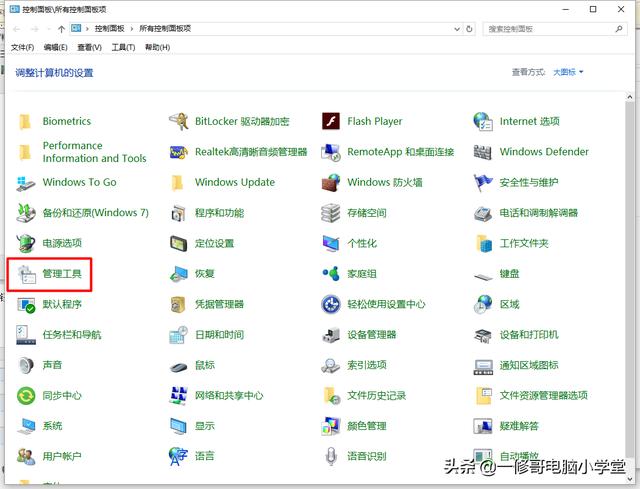Open the Windows Defender wall icon
The image size is (640, 489).
(483, 152)
